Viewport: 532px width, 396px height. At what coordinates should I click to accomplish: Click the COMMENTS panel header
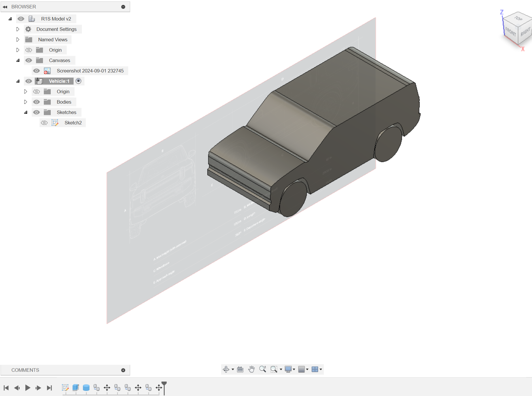[x=65, y=370]
